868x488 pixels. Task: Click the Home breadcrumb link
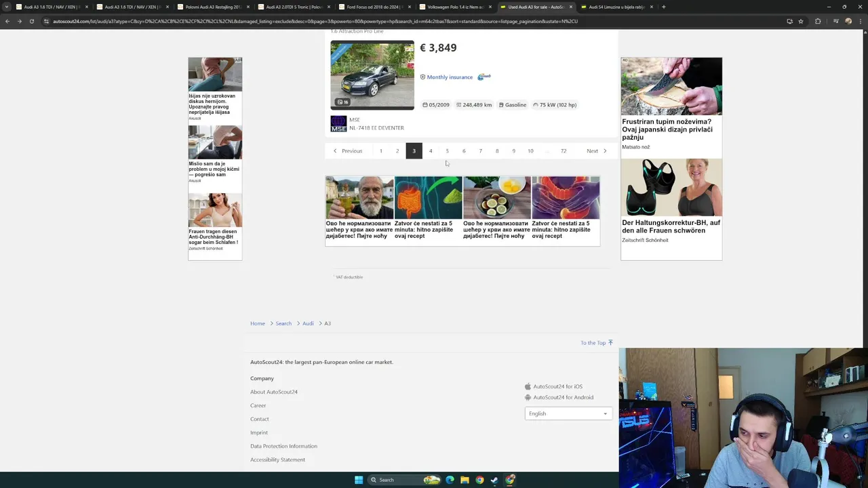point(258,323)
